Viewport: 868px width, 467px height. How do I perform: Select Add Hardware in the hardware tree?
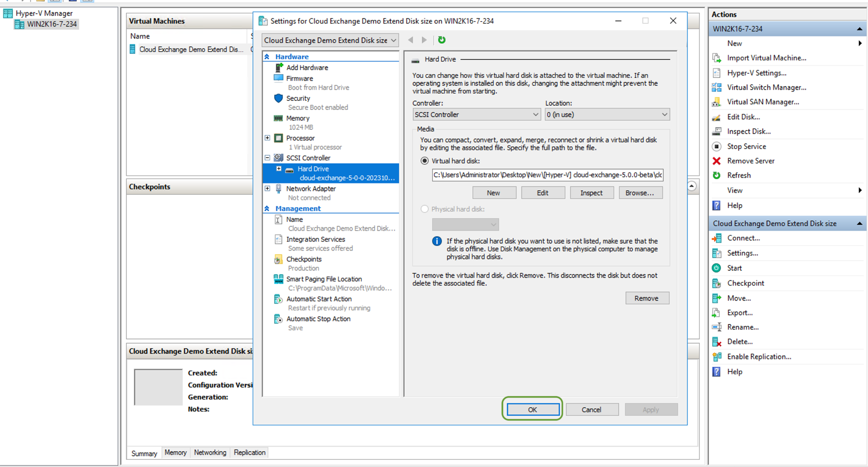pos(307,67)
